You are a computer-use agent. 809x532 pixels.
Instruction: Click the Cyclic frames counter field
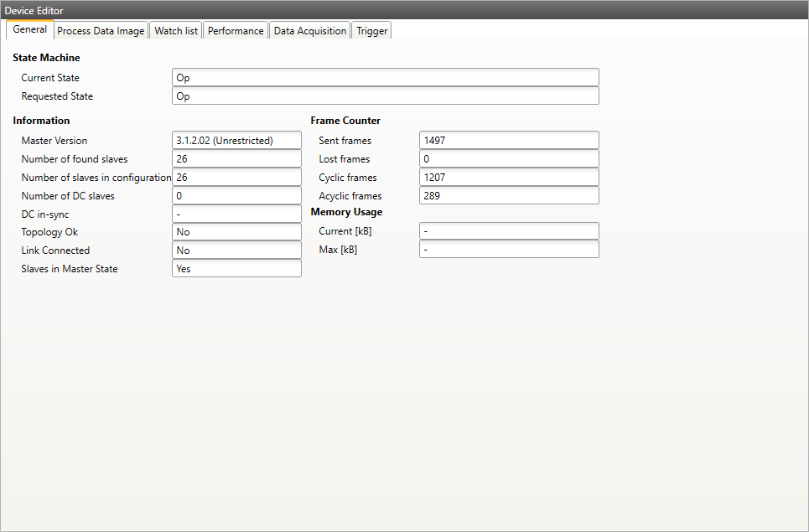point(509,178)
